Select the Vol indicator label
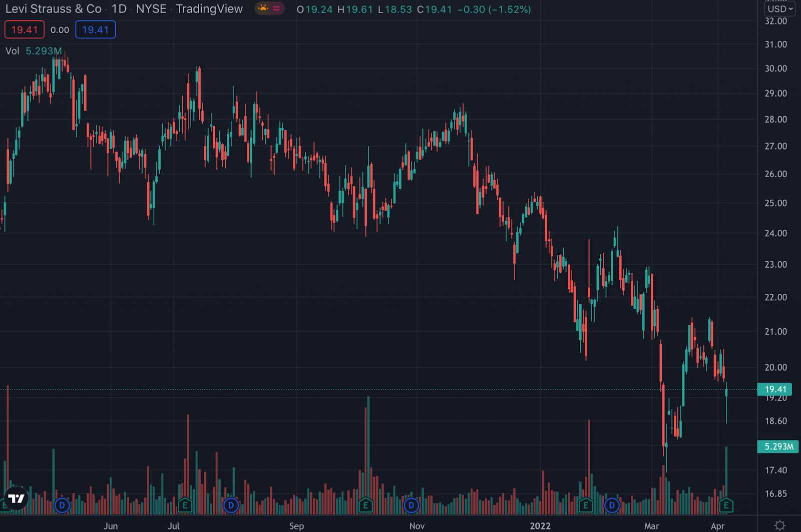Screen dimensions: 801x532 pyautogui.click(x=13, y=51)
